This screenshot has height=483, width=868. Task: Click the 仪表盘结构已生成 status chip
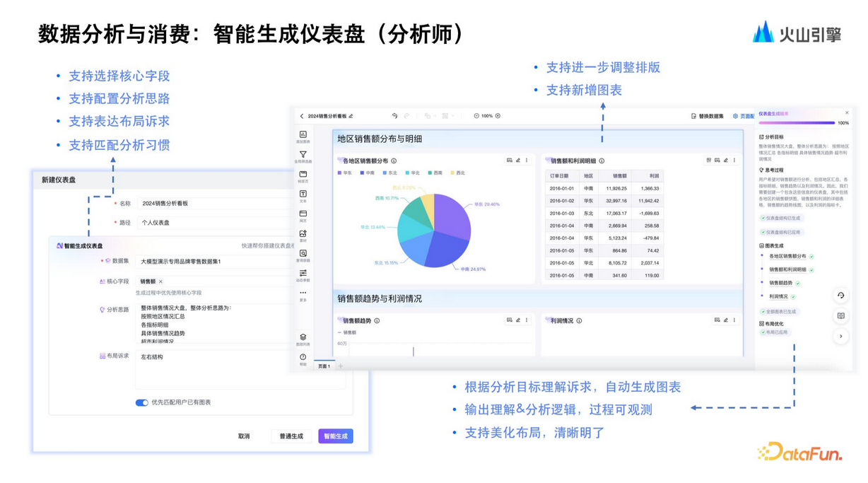click(781, 219)
